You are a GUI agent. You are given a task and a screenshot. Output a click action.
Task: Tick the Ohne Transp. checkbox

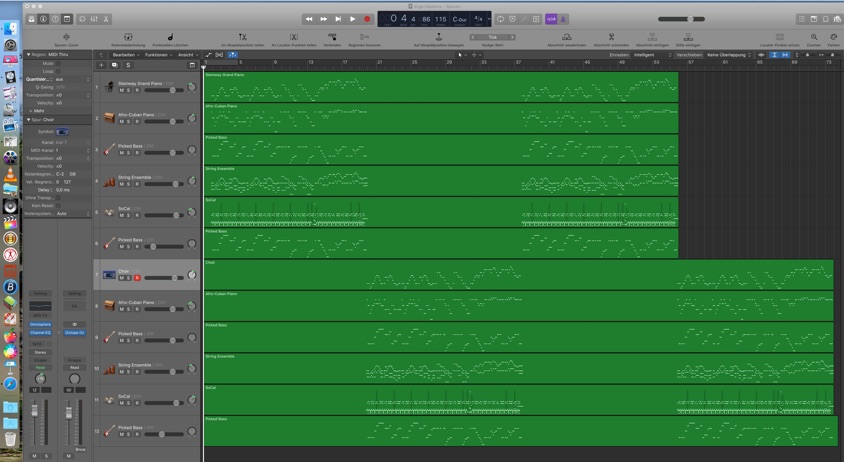[x=58, y=198]
